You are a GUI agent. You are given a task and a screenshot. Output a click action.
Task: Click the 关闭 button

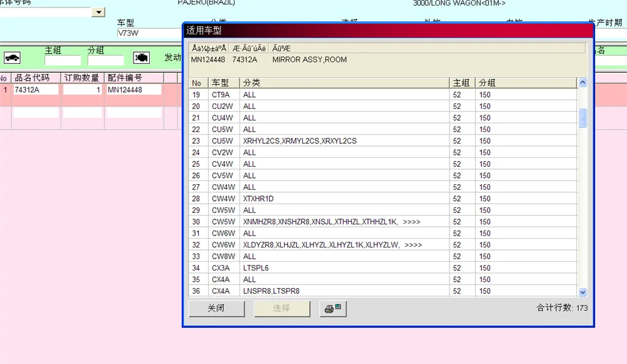tap(216, 308)
